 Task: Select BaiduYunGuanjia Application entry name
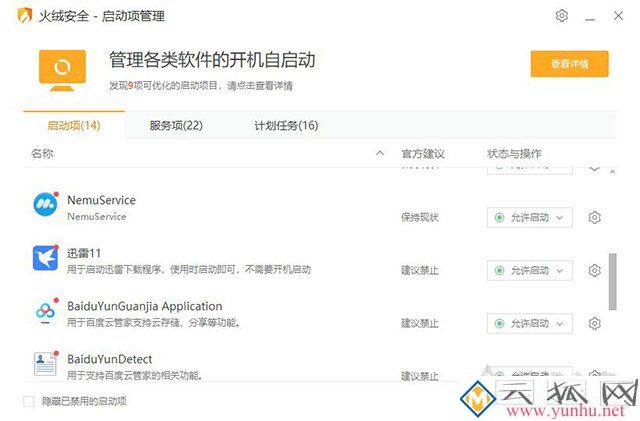tap(145, 306)
